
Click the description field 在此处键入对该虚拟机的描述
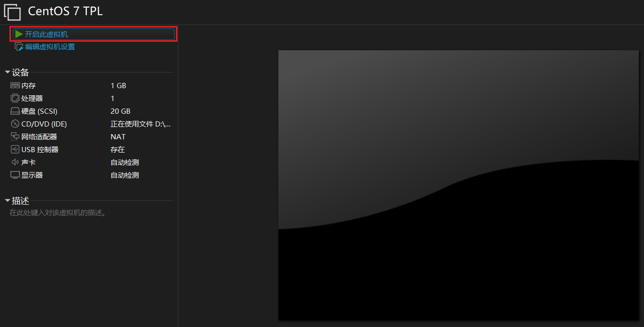[58, 213]
